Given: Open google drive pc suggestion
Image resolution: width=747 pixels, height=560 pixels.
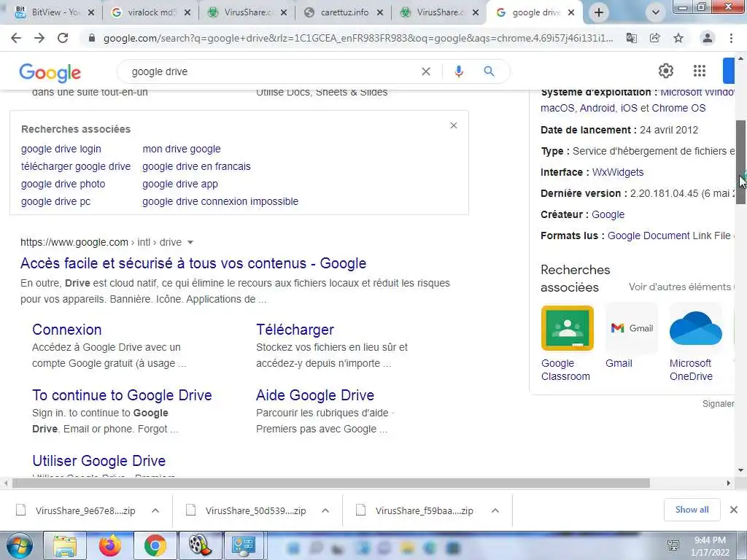Looking at the screenshot, I should pyautogui.click(x=55, y=201).
